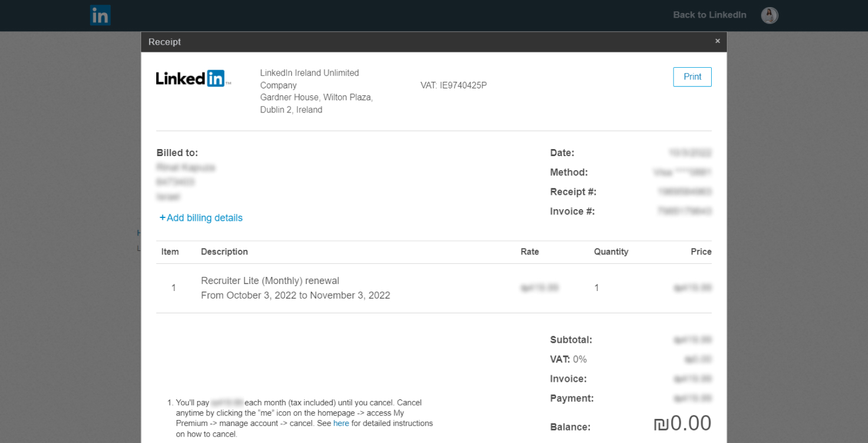Select the Billed to name

coord(186,167)
